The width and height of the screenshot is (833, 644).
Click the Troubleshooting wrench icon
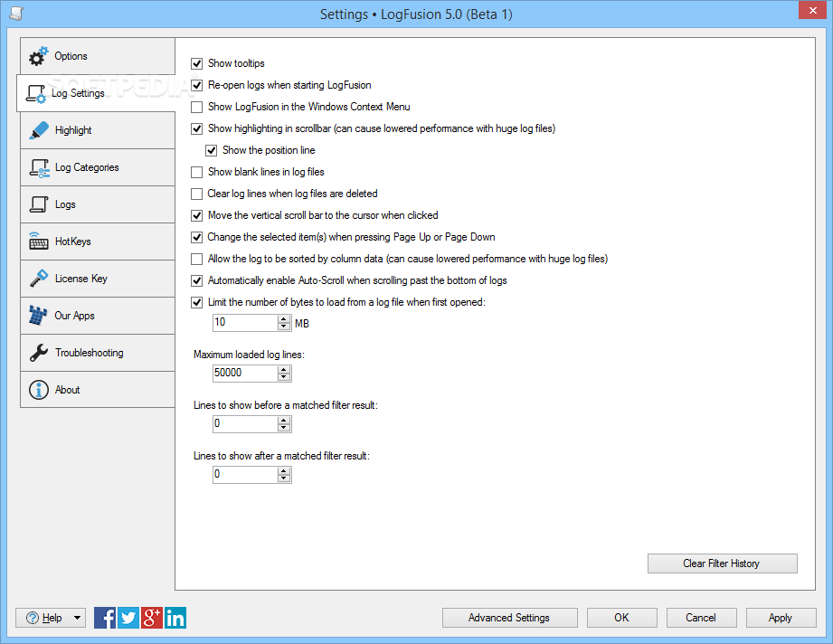(x=39, y=353)
